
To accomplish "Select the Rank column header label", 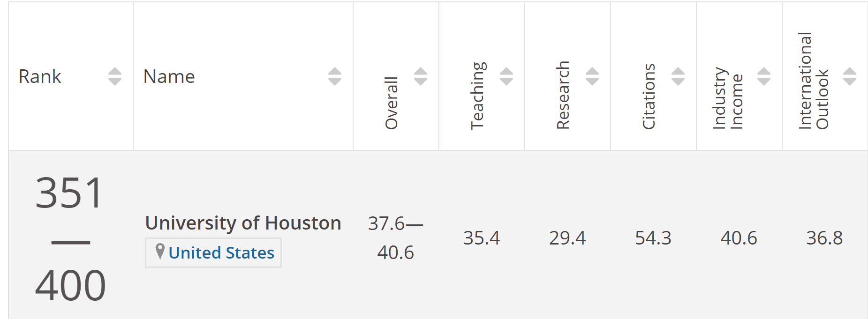I will pyautogui.click(x=40, y=76).
